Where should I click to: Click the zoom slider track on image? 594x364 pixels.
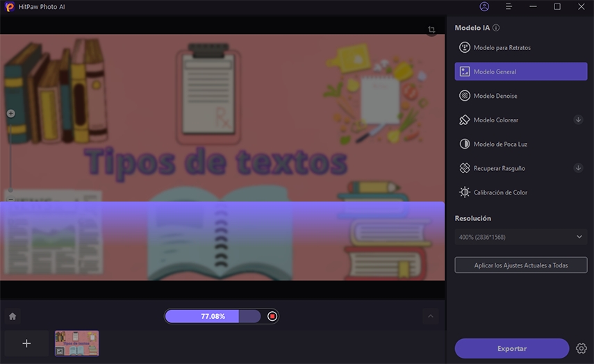coord(10,156)
